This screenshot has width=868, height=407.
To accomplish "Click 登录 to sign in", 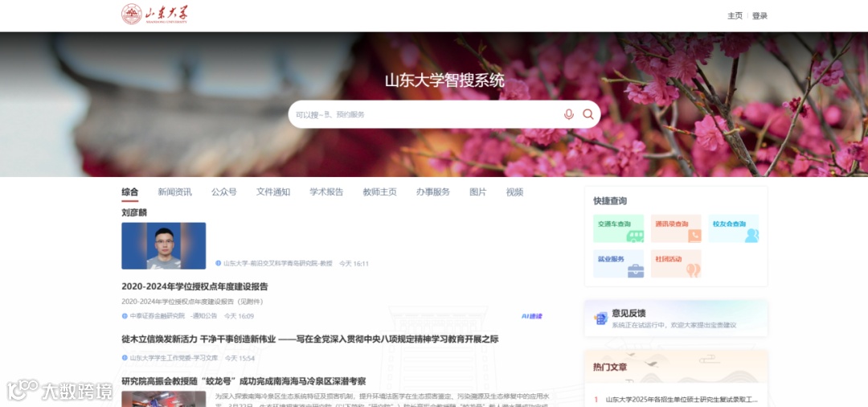I will 759,16.
